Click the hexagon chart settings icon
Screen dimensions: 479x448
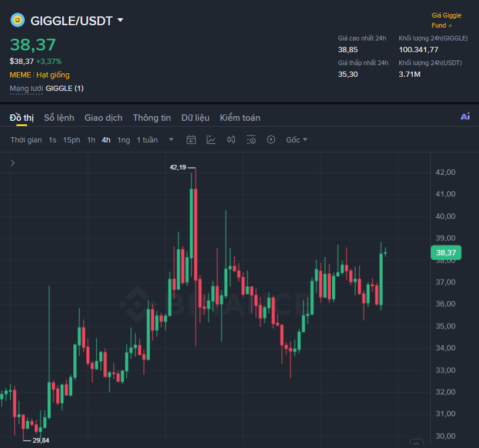[x=271, y=140]
